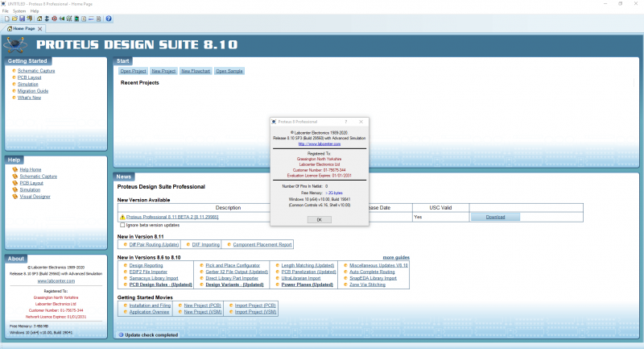Open the Source Code toolbar icon
The image size is (644, 349).
pos(91,19)
